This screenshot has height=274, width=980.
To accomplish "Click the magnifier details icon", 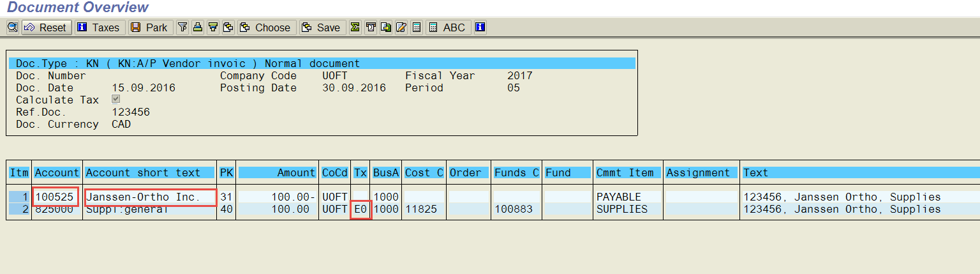I will point(13,27).
